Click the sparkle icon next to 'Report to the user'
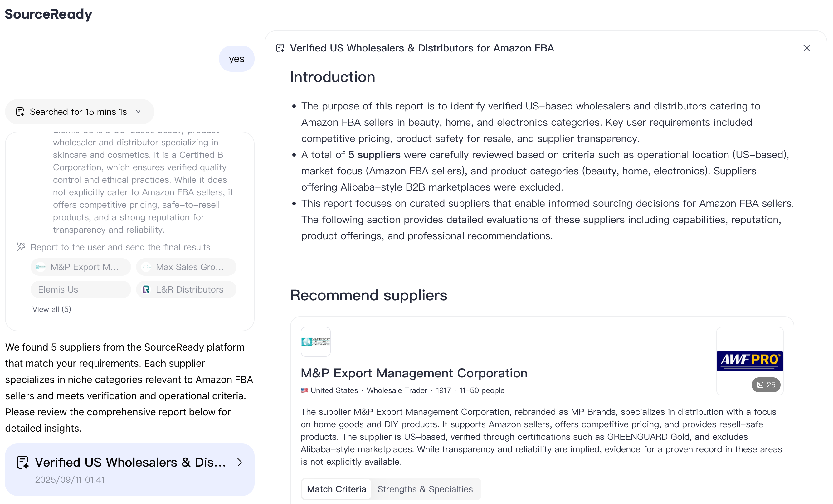The height and width of the screenshot is (504, 833). (x=21, y=247)
